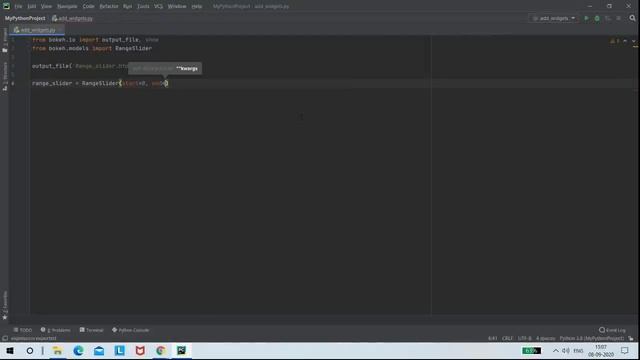The image size is (640, 360).
Task: Open the Python interpreter selector in status bar
Action: [x=592, y=338]
